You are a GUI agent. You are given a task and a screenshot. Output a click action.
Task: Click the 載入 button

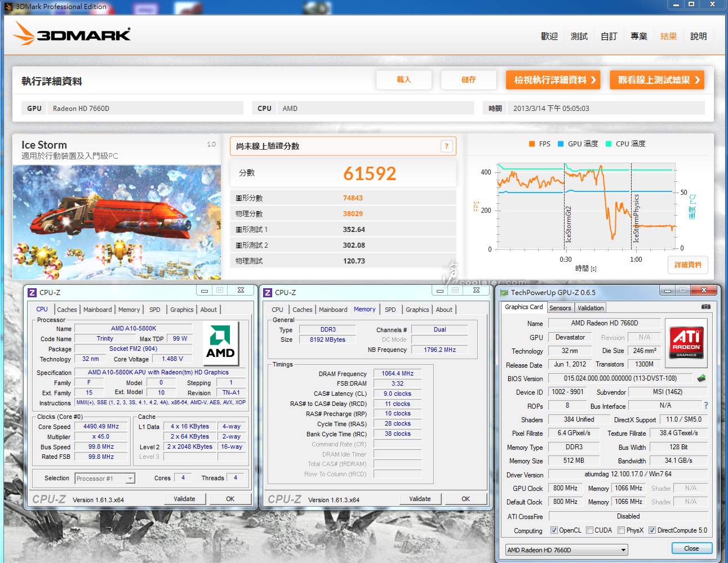point(404,80)
